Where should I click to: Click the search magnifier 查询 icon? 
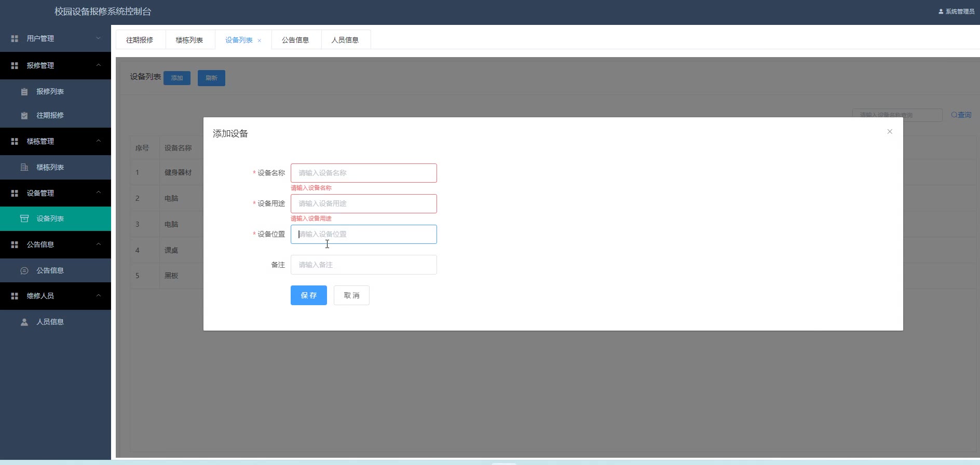click(954, 115)
